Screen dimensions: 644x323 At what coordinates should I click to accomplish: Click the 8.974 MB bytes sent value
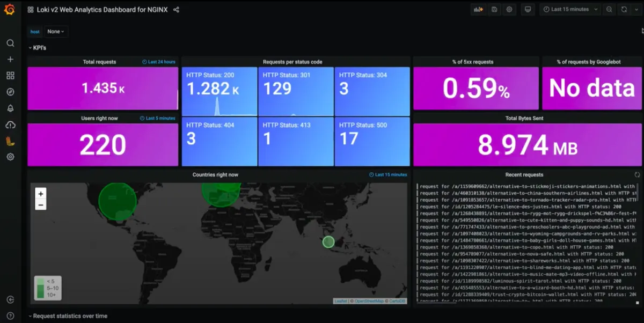coord(528,145)
